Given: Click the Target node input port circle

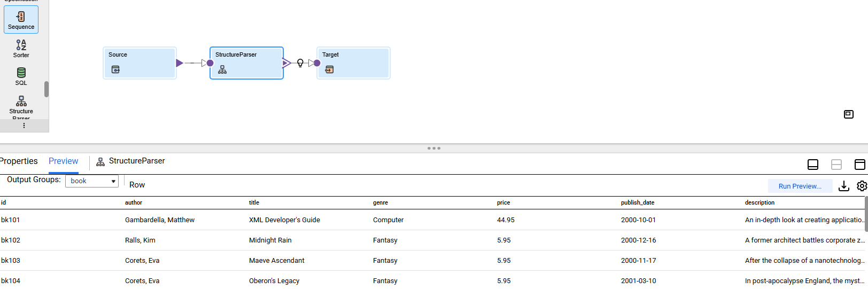Looking at the screenshot, I should (x=317, y=63).
